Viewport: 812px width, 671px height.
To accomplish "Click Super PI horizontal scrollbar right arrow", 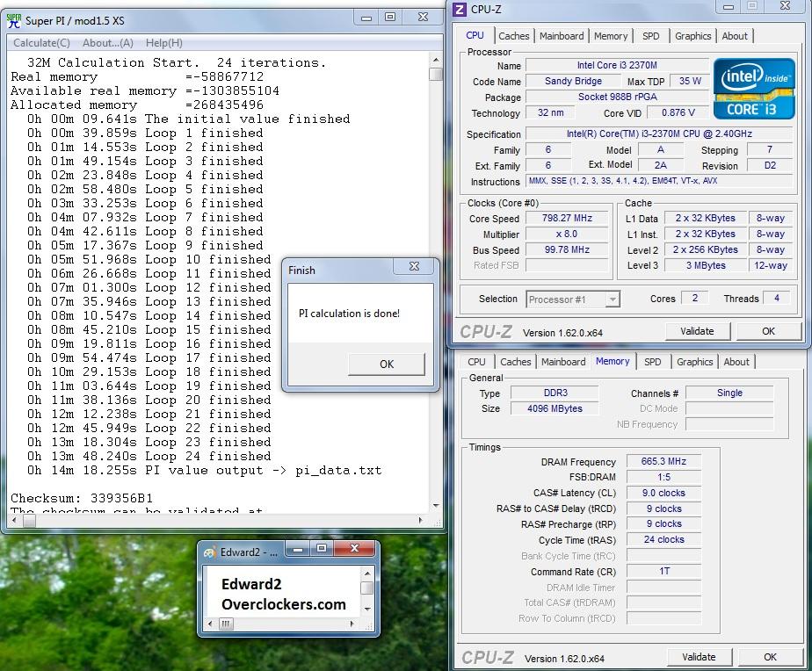I will [x=420, y=520].
